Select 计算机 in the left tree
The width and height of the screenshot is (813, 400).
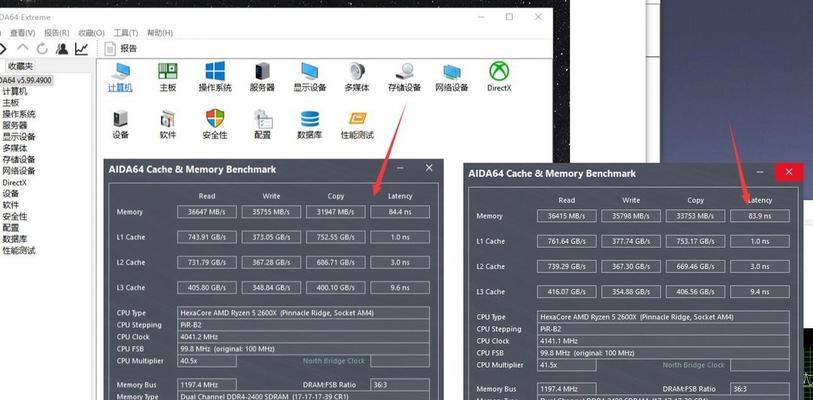[x=15, y=91]
